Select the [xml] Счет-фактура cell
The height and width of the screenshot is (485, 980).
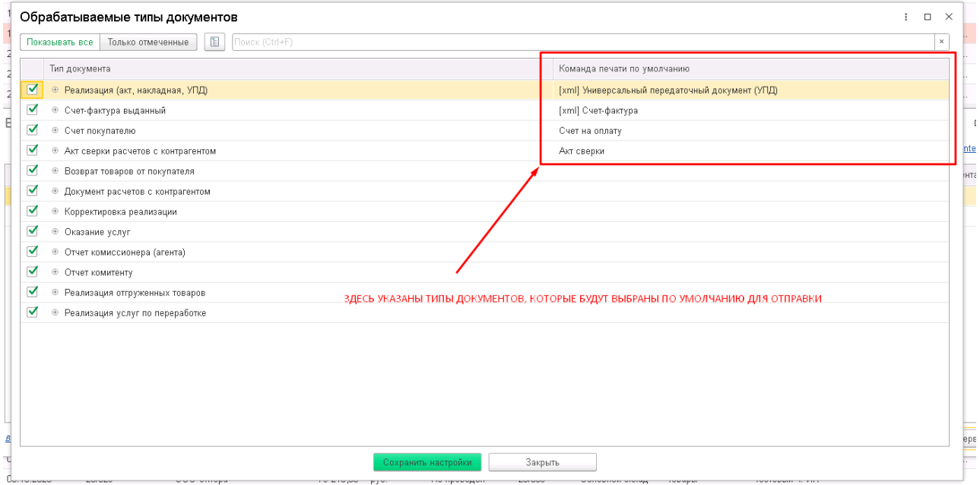point(751,110)
